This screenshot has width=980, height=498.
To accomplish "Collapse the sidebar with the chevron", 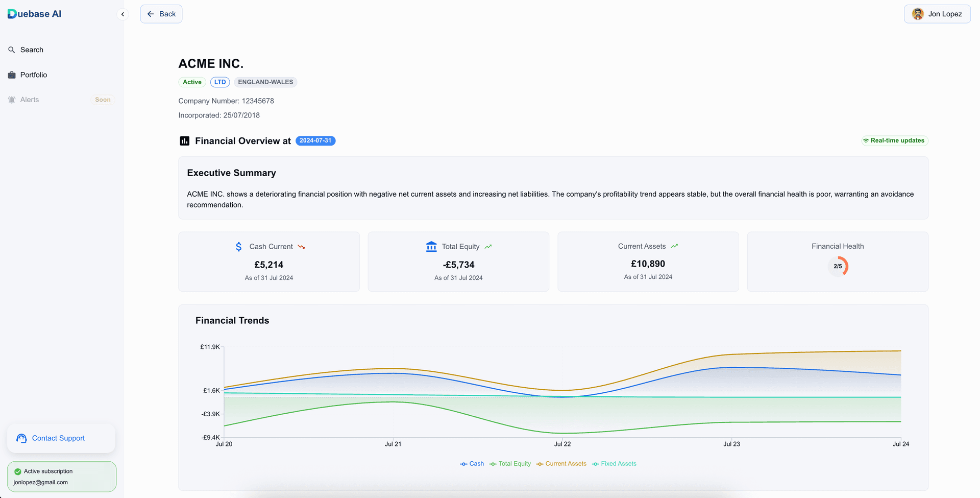I will pos(122,14).
